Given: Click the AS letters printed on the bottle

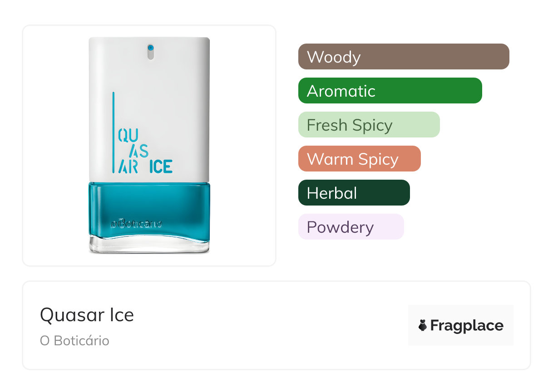Looking at the screenshot, I should click(138, 151).
